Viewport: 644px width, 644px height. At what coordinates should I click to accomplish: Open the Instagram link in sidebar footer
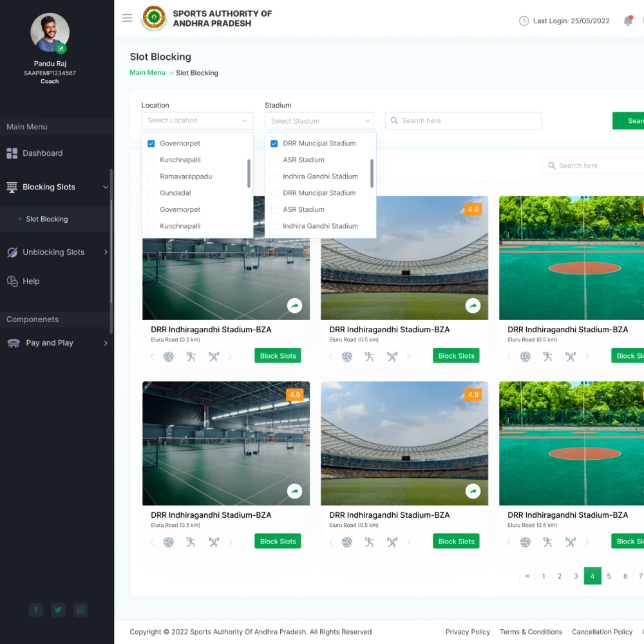[x=80, y=610]
